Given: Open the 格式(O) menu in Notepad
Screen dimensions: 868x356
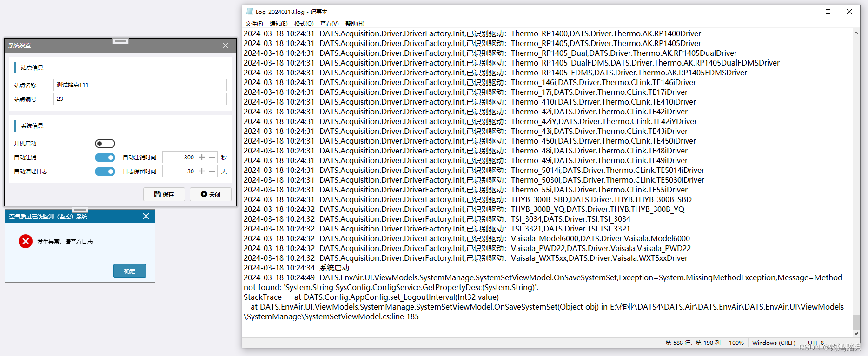Looking at the screenshot, I should point(304,23).
